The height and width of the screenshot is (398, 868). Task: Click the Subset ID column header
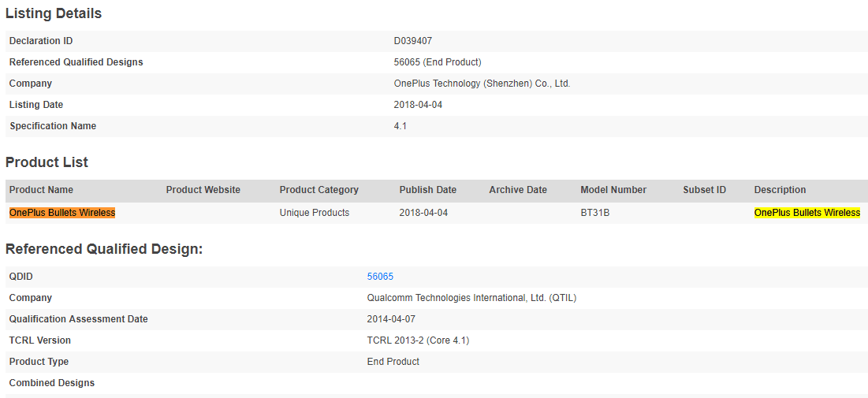tap(704, 190)
